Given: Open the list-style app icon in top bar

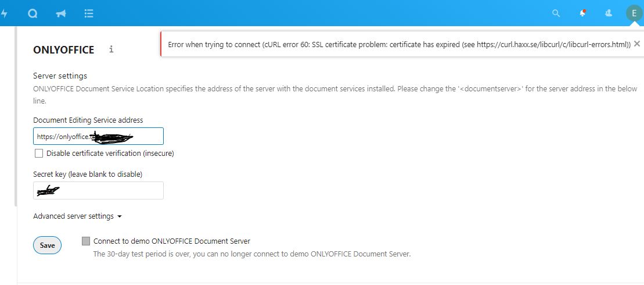Looking at the screenshot, I should click(x=89, y=13).
